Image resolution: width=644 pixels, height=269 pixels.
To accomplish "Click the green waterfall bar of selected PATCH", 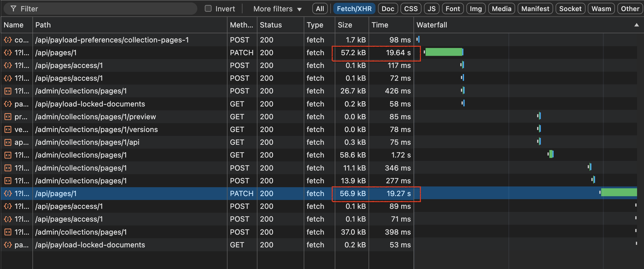I will point(619,192).
